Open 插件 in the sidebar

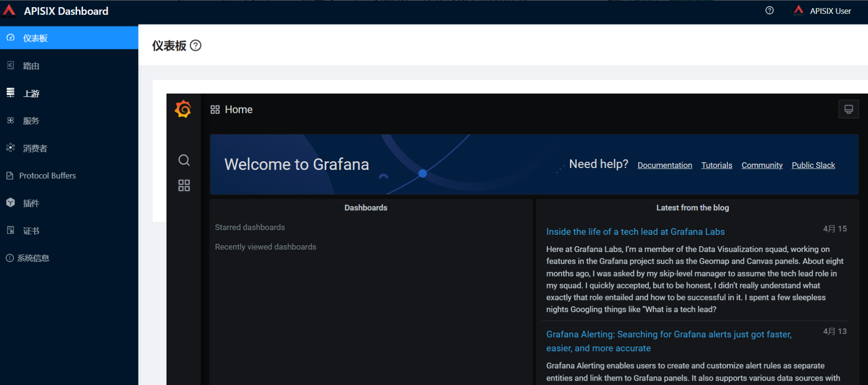click(x=69, y=203)
